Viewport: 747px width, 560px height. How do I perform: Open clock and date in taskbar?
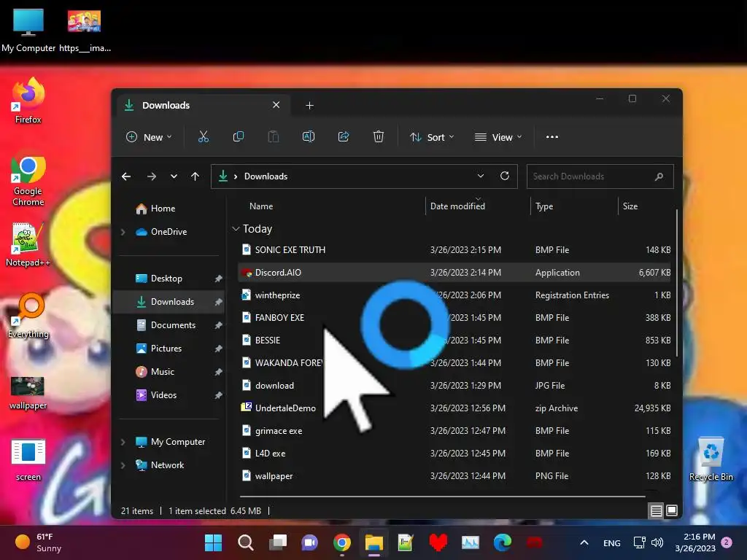pos(695,542)
